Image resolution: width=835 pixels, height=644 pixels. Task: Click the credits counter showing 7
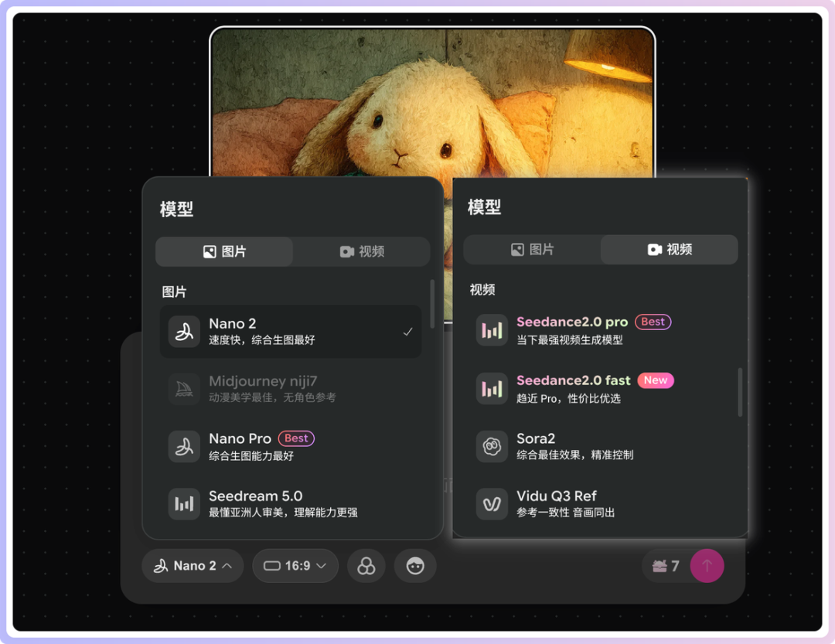(665, 566)
